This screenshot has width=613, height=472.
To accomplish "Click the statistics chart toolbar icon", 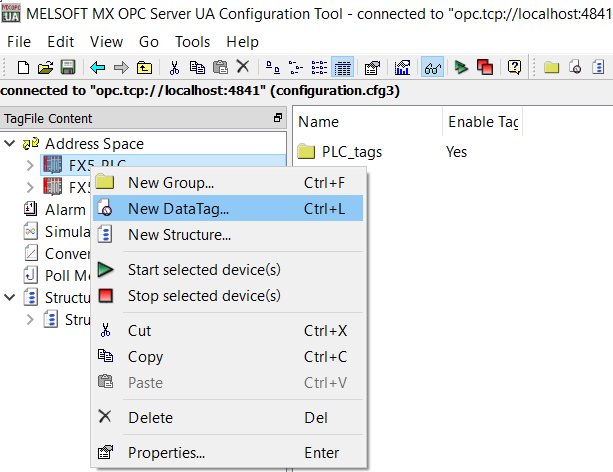I will point(402,68).
